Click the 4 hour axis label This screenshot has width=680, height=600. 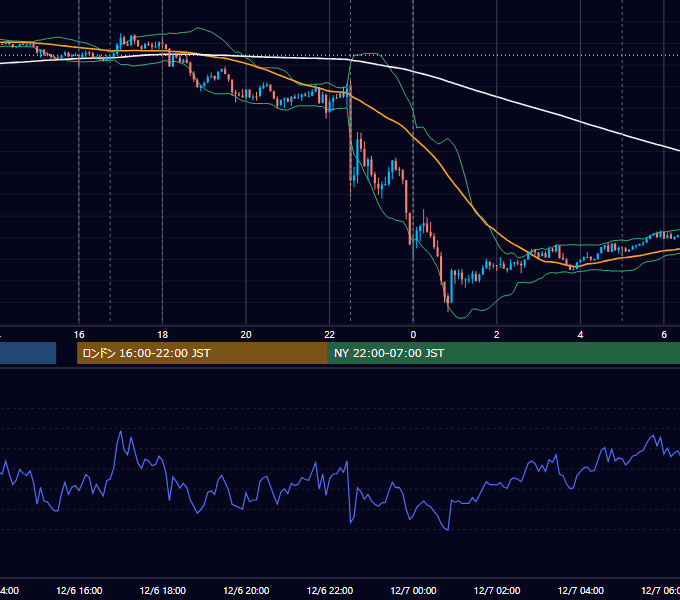580,335
